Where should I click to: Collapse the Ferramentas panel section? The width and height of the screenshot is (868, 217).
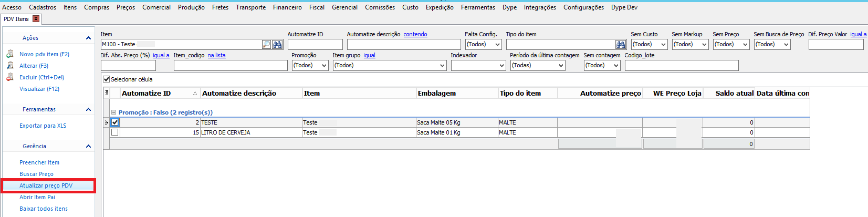88,109
